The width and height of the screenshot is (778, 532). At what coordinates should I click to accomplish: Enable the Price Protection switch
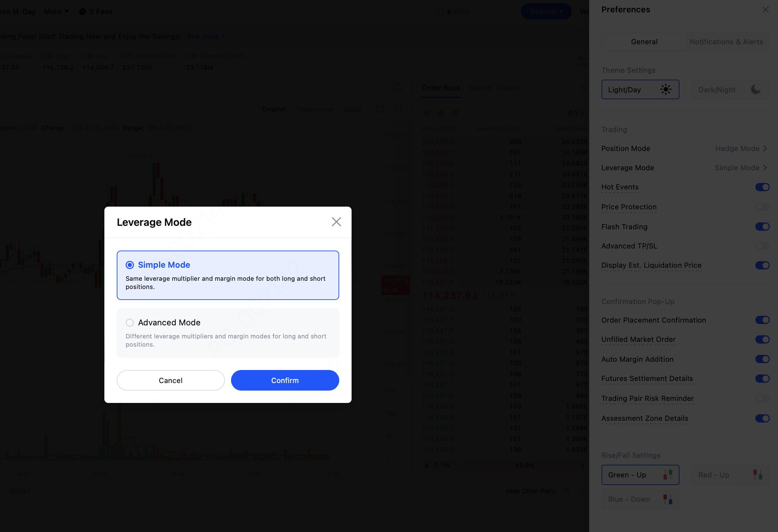coord(762,207)
